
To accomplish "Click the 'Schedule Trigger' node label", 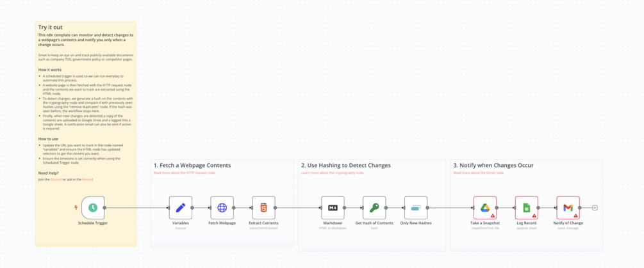I will [x=93, y=223].
